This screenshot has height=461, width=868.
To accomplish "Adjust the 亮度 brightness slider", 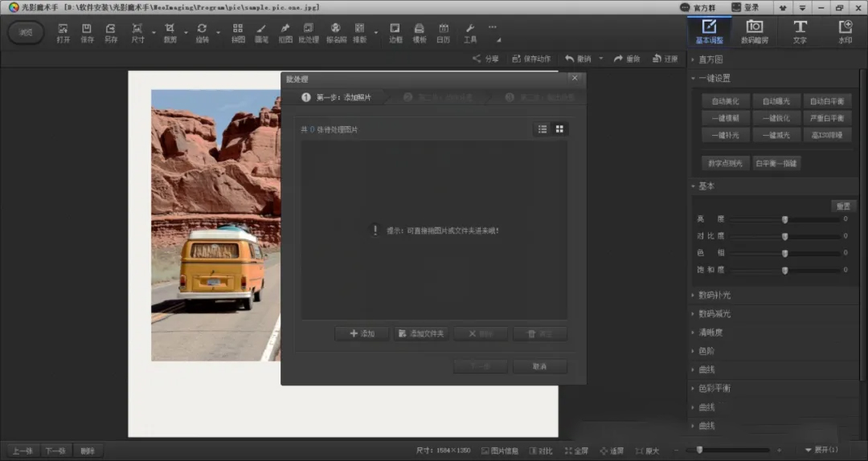I will 784,220.
